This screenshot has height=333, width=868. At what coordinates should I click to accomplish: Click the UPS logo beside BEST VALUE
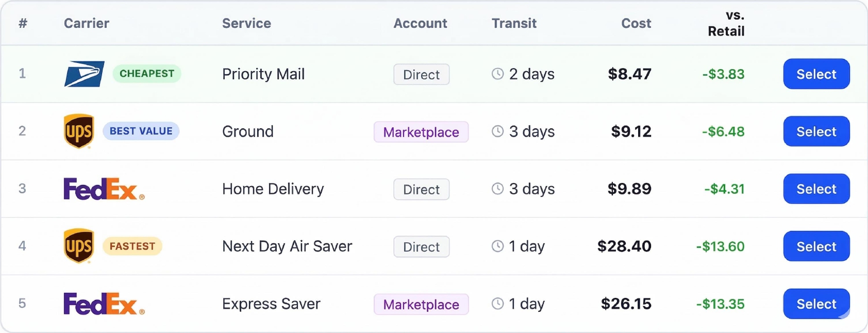pyautogui.click(x=79, y=131)
